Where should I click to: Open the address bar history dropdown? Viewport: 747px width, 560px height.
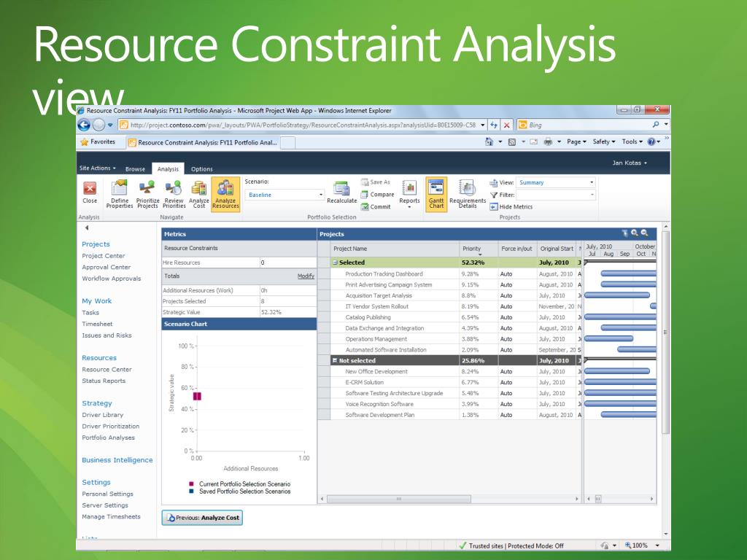pyautogui.click(x=483, y=125)
